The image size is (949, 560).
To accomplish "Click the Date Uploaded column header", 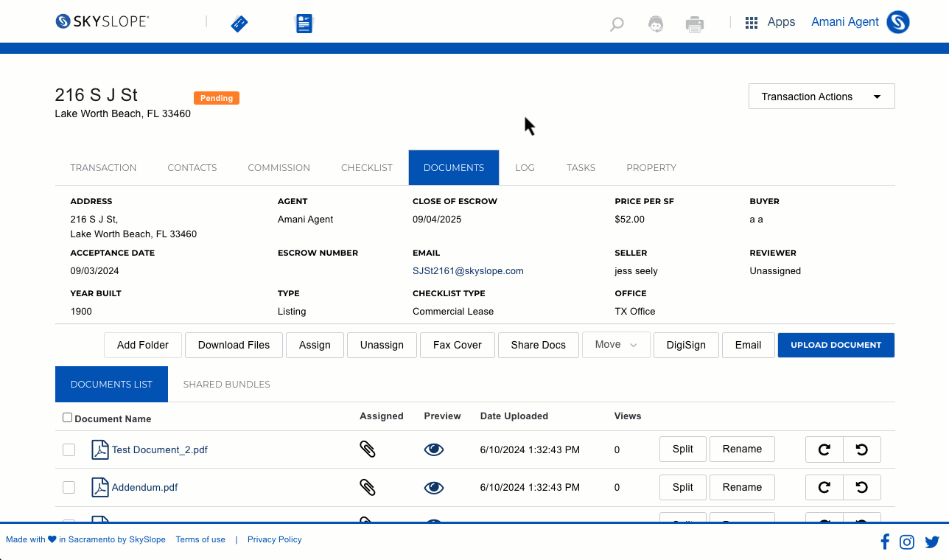I will [x=514, y=416].
